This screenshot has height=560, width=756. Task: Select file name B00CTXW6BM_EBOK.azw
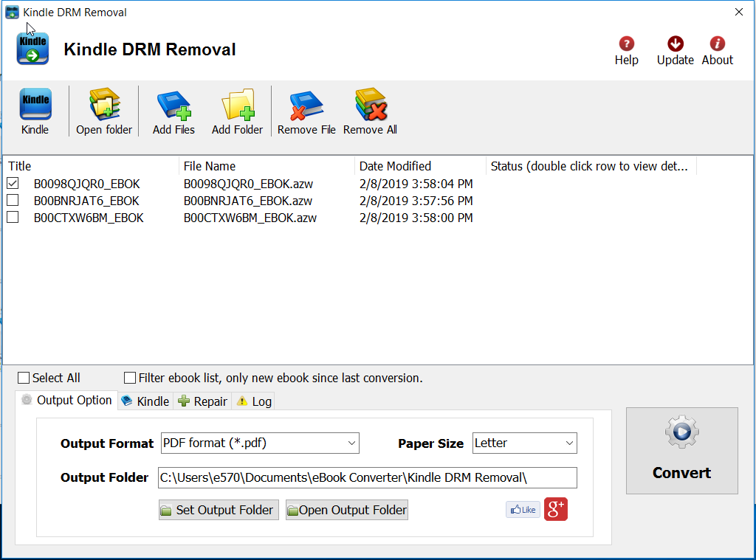click(250, 218)
